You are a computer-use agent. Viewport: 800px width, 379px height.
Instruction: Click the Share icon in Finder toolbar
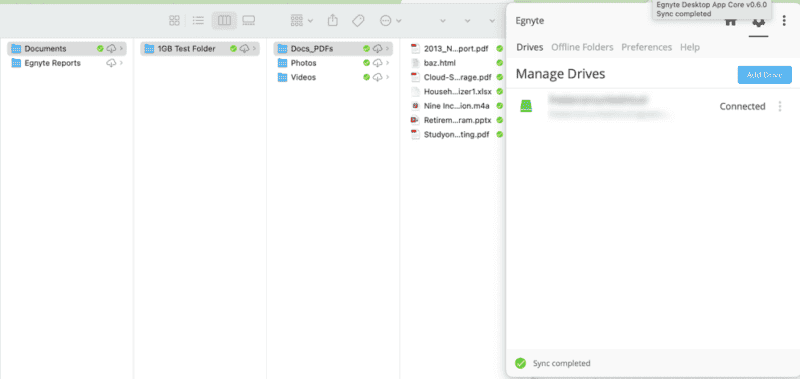333,20
